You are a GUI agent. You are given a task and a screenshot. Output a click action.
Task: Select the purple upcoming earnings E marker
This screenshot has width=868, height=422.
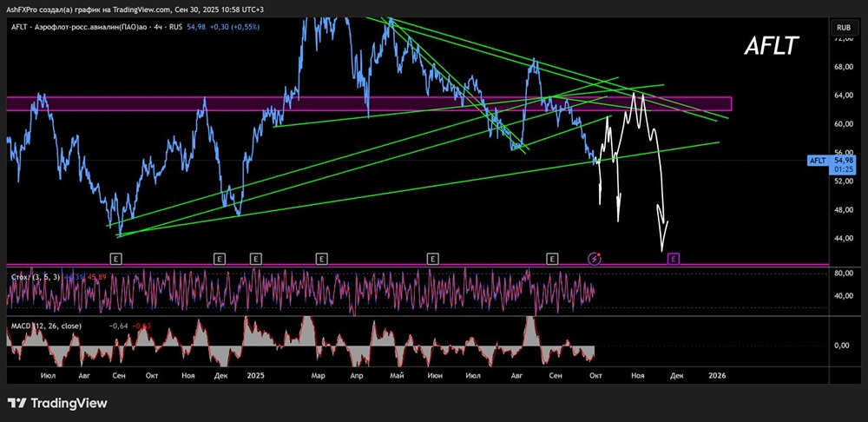click(x=674, y=258)
